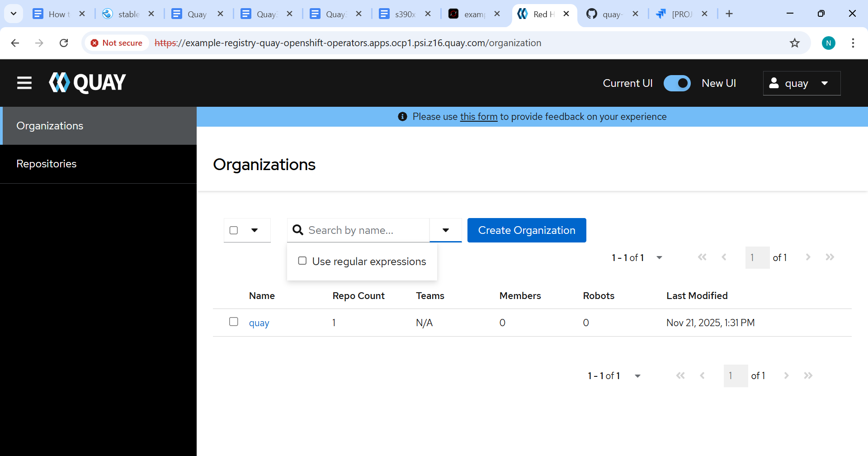Click the search magnifier icon

[298, 230]
